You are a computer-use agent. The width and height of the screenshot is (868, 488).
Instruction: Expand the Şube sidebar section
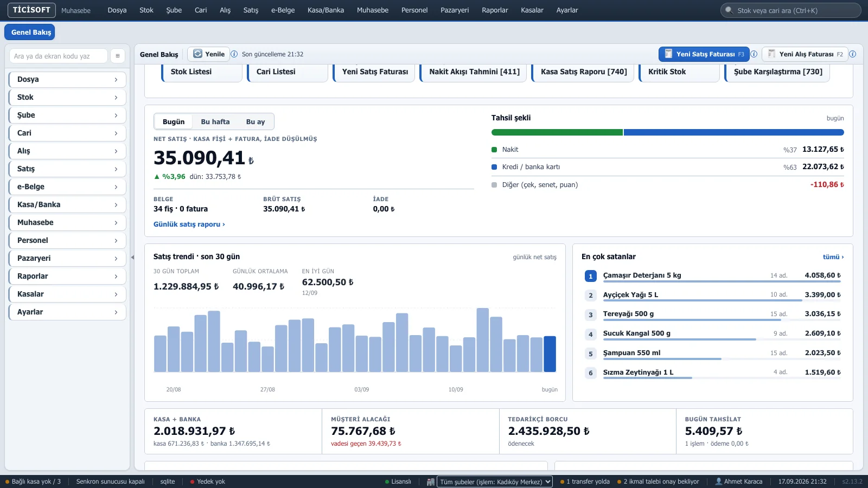pyautogui.click(x=67, y=115)
